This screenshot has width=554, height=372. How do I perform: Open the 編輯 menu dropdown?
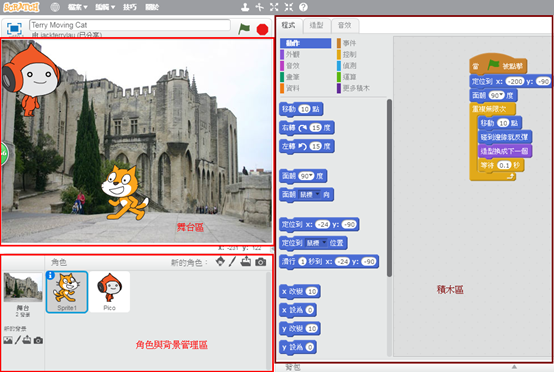[x=105, y=7]
